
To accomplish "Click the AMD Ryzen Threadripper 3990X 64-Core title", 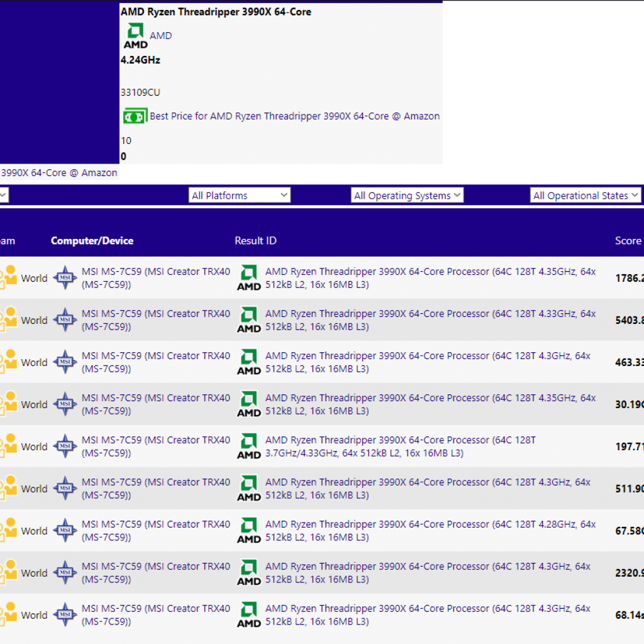I will (216, 12).
